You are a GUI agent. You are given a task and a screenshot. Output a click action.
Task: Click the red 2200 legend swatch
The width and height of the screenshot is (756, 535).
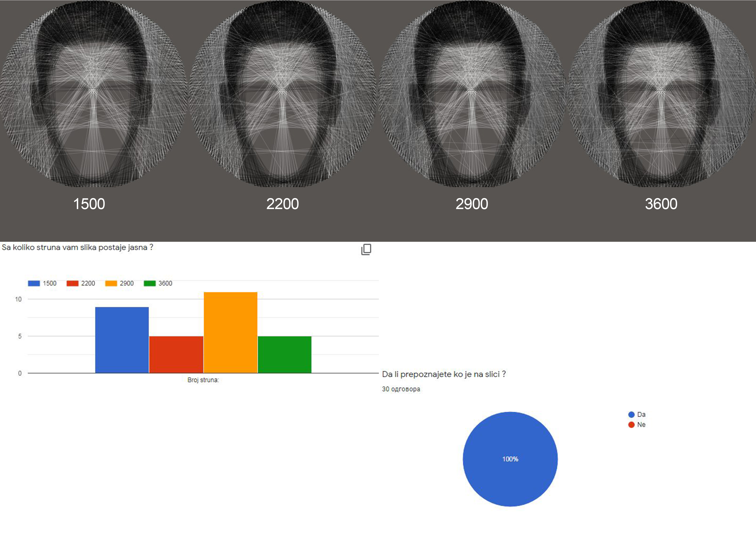coord(72,283)
